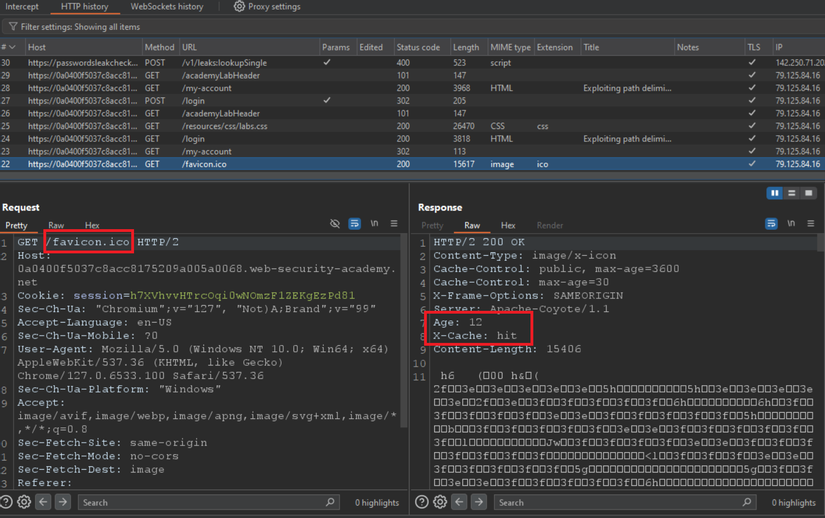Click Request panel vertical scrollbar

coord(404,331)
